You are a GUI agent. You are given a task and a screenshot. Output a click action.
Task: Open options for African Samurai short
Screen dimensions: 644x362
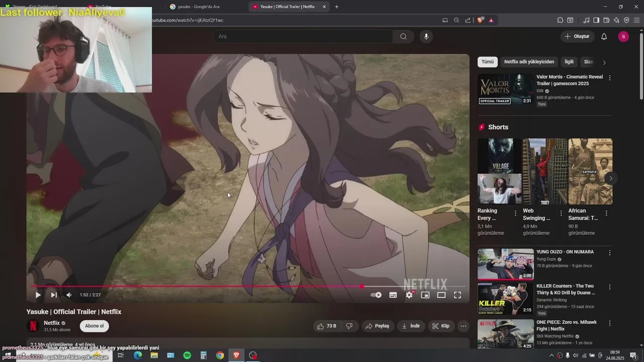[606, 213]
